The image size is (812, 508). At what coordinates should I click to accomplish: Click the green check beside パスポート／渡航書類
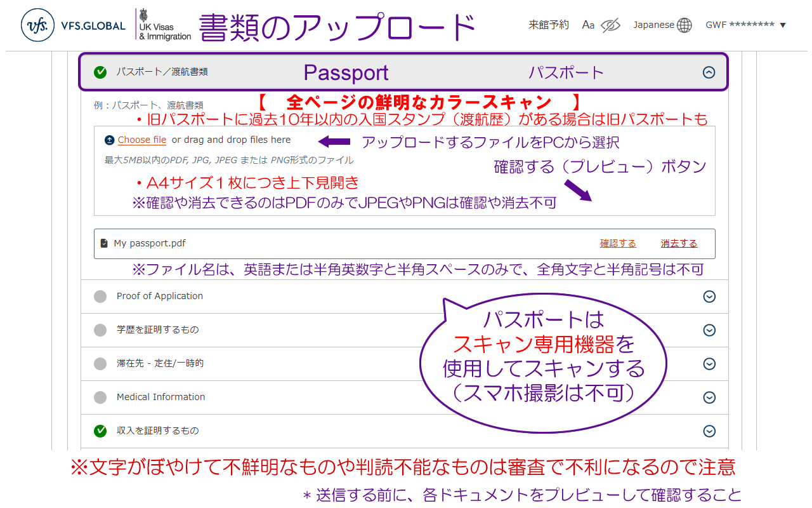(x=100, y=72)
